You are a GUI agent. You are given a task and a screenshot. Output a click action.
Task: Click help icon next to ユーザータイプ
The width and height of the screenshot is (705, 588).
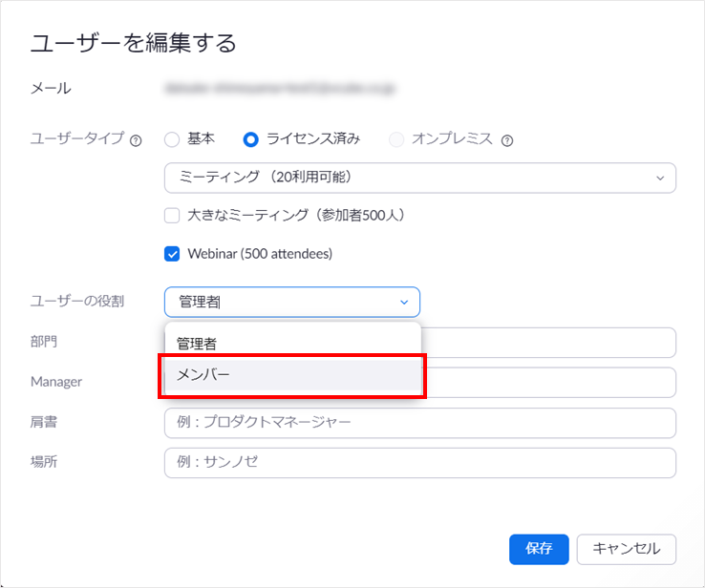click(136, 141)
